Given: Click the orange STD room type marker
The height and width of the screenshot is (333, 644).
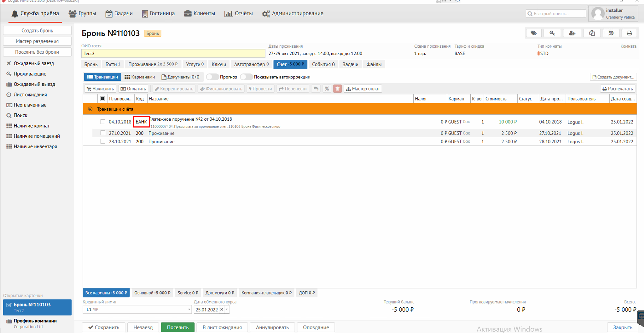Looking at the screenshot, I should (x=538, y=53).
